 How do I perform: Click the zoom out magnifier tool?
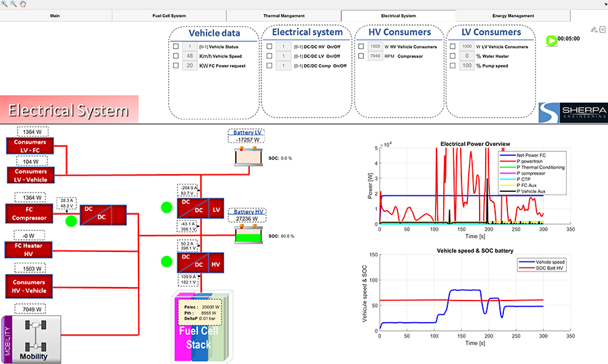coord(13,4)
